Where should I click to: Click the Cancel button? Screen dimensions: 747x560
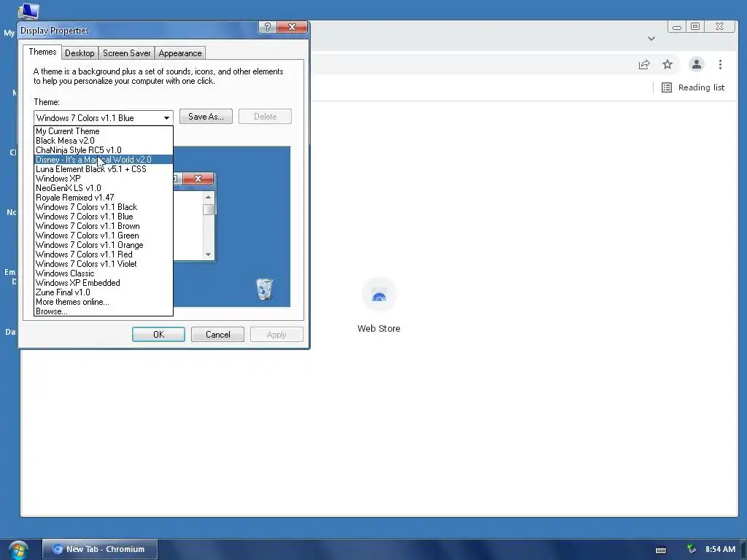pos(217,334)
